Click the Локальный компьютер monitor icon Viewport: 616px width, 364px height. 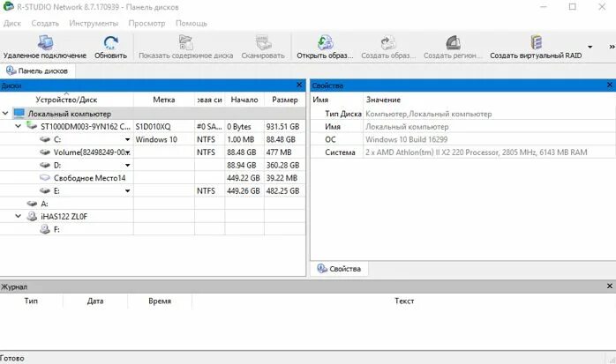[19, 114]
